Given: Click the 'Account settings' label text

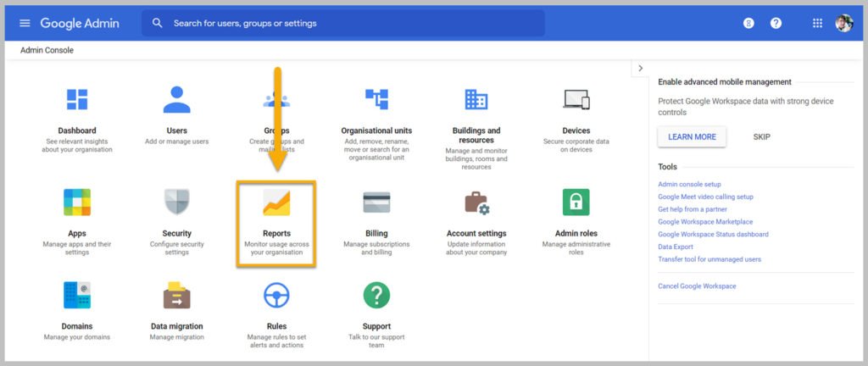Looking at the screenshot, I should tap(476, 234).
